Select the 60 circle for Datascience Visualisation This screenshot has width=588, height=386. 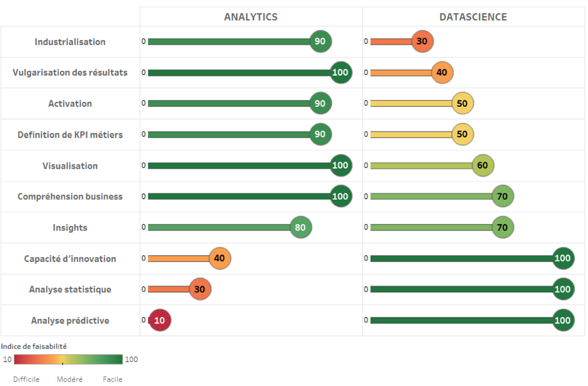[x=483, y=166]
